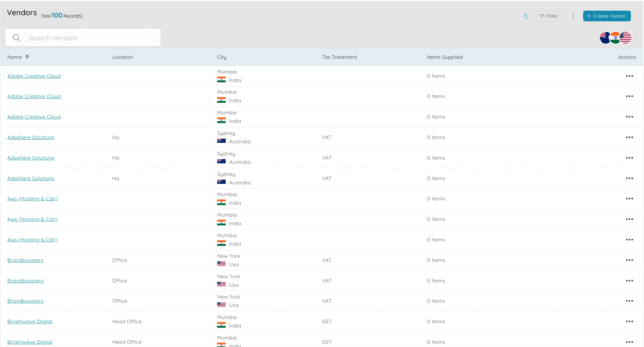
Task: Open the Filter button
Action: tap(549, 16)
